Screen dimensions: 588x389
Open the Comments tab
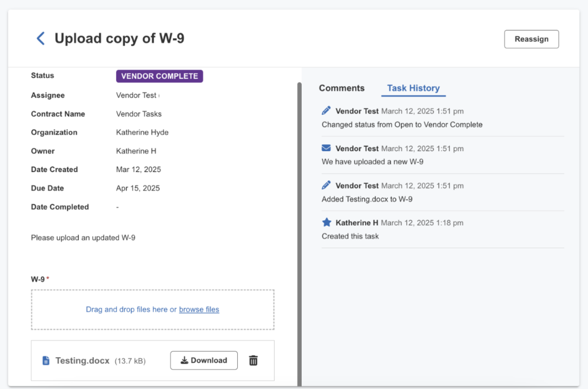coord(341,88)
